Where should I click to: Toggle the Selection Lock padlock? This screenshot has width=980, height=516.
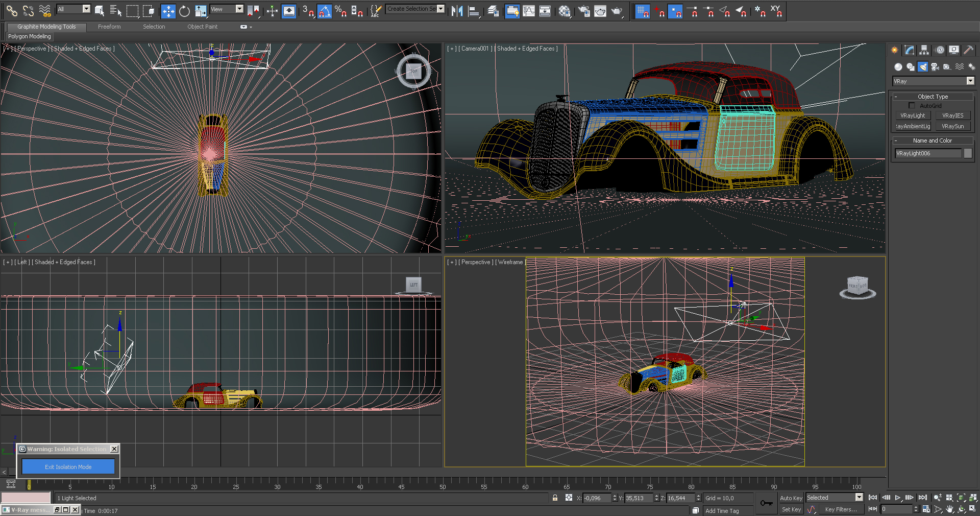click(x=555, y=498)
